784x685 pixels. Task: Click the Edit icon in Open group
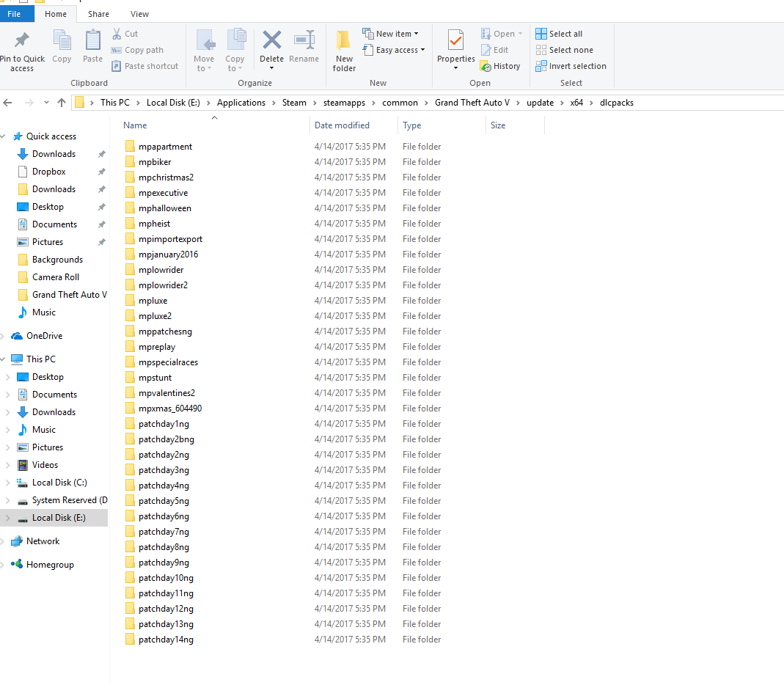click(486, 50)
